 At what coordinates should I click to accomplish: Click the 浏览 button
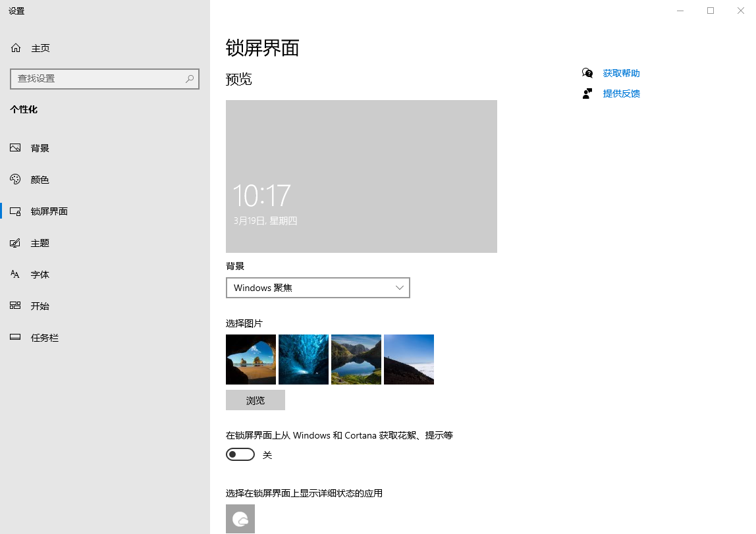pyautogui.click(x=256, y=400)
